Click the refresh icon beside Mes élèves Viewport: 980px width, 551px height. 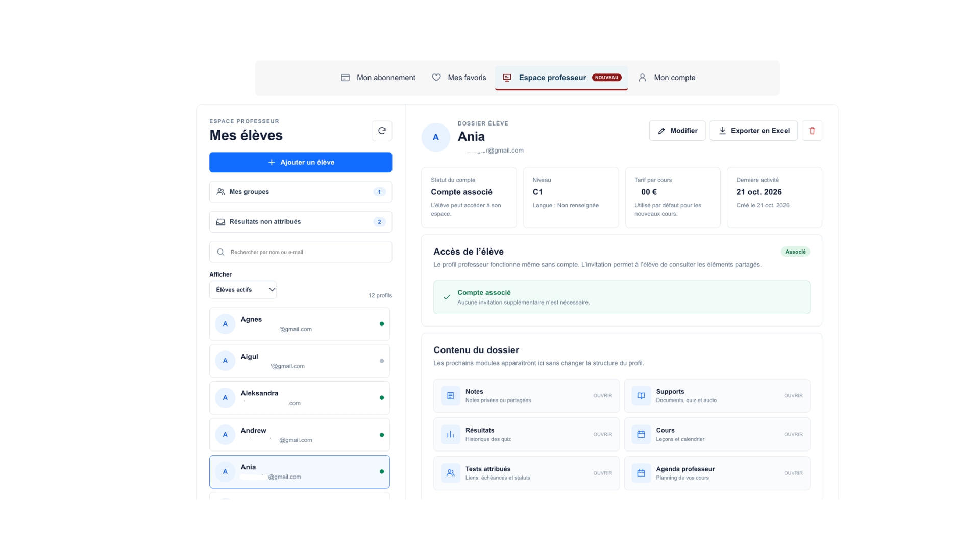(382, 131)
